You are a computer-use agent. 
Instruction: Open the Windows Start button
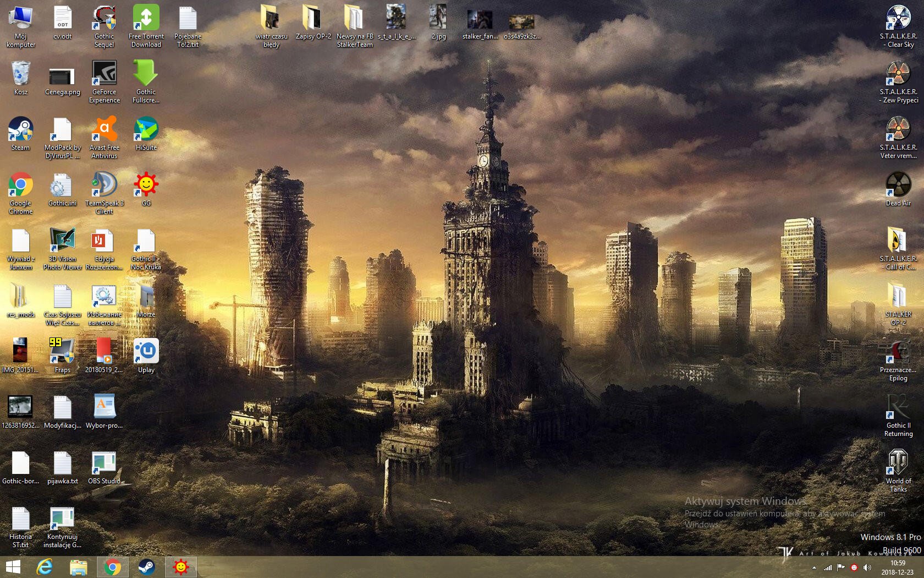click(13, 567)
